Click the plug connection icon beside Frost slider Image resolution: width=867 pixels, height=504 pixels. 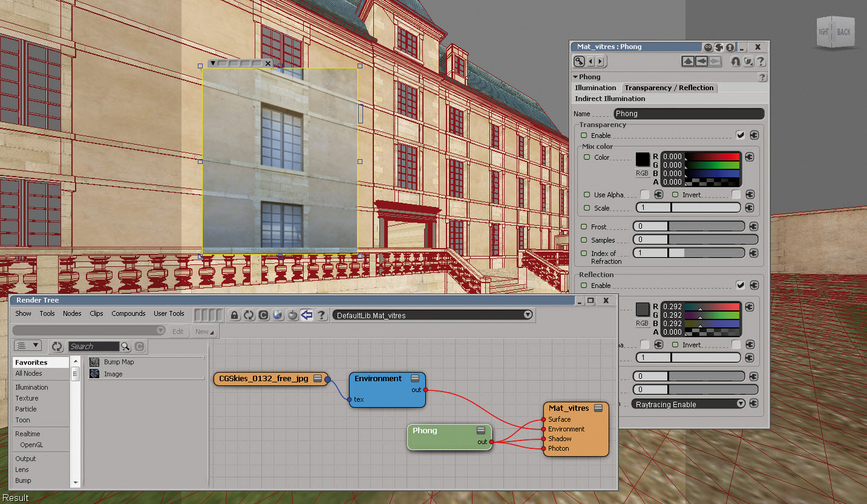coord(753,226)
